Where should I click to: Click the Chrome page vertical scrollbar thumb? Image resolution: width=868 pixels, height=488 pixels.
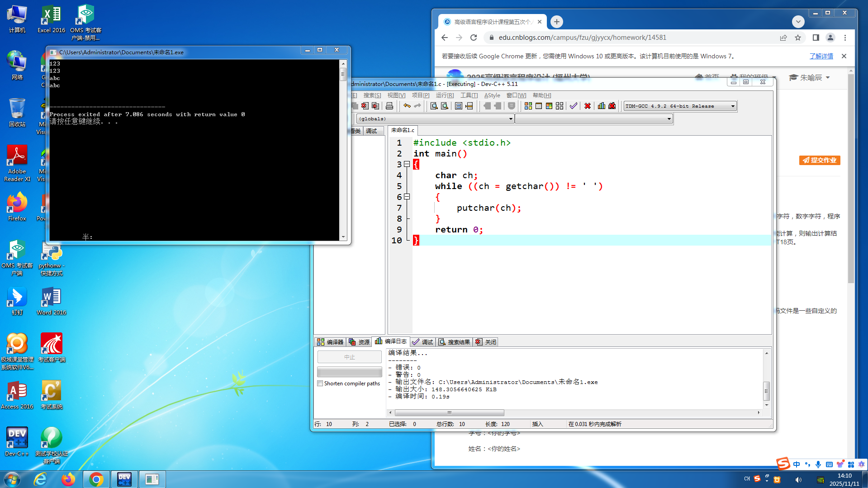coord(851,179)
